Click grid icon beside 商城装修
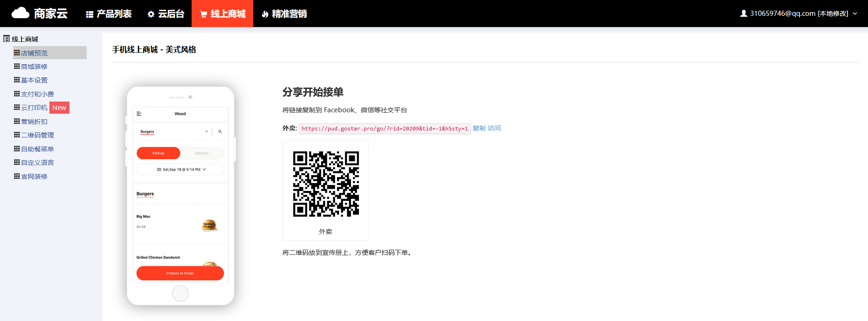 pyautogui.click(x=17, y=66)
